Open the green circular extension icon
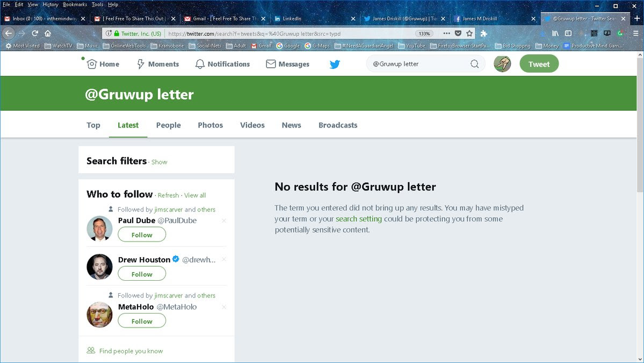This screenshot has width=644, height=363. click(x=620, y=33)
